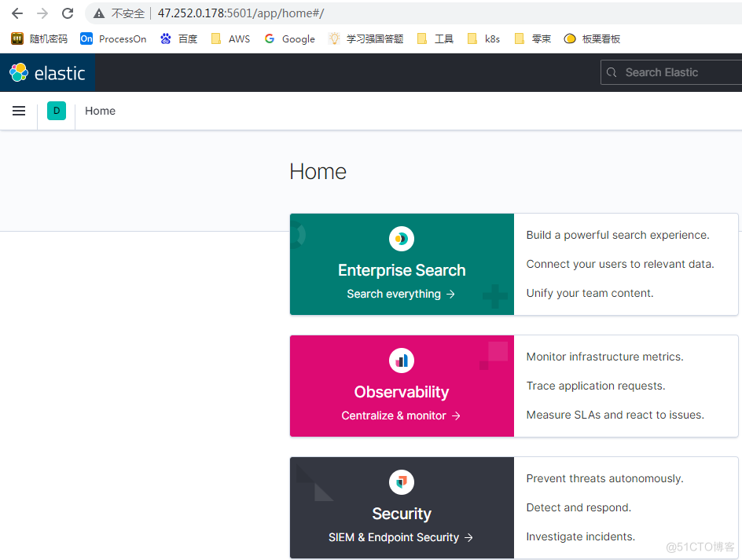Click 'Prevent threats autonomously.' text
This screenshot has width=742, height=560.
[x=604, y=478]
